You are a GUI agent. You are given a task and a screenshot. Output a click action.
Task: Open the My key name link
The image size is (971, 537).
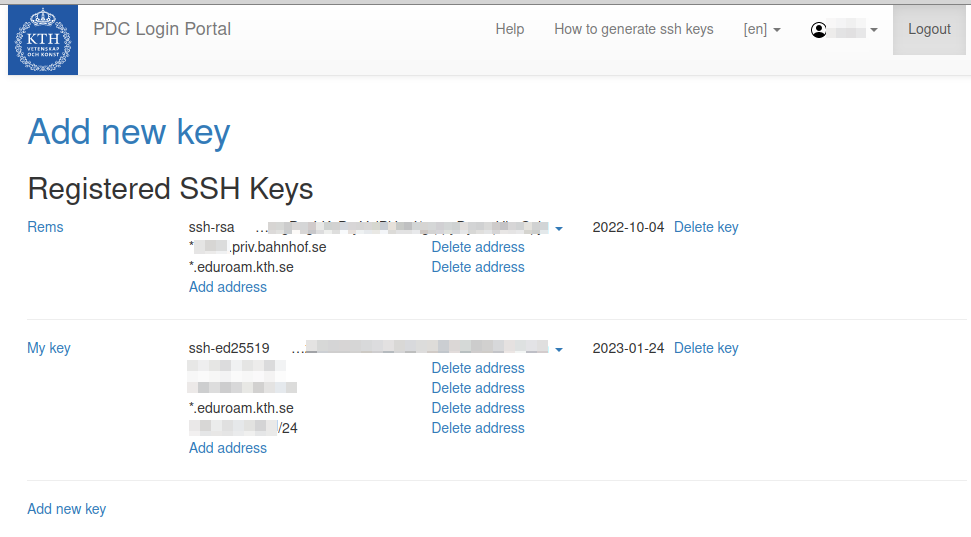point(49,348)
